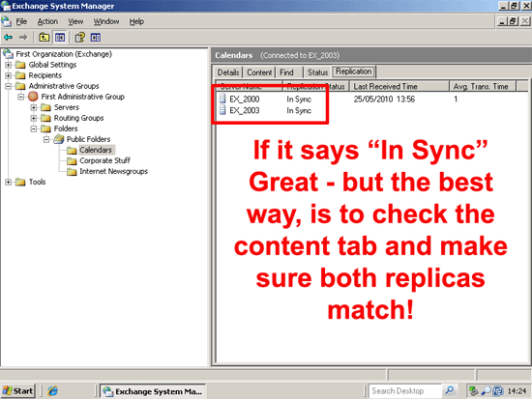Expand the Servers node
532x399 pixels.
point(34,107)
